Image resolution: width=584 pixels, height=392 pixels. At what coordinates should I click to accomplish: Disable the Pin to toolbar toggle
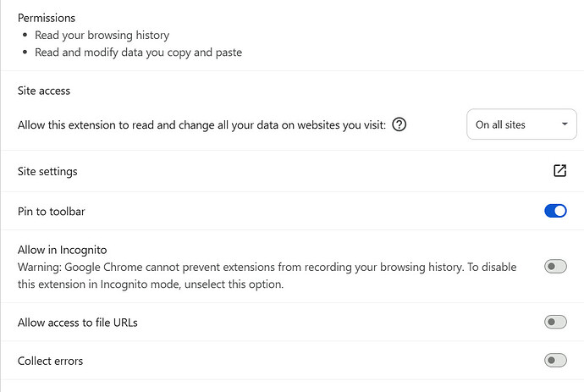pyautogui.click(x=555, y=211)
